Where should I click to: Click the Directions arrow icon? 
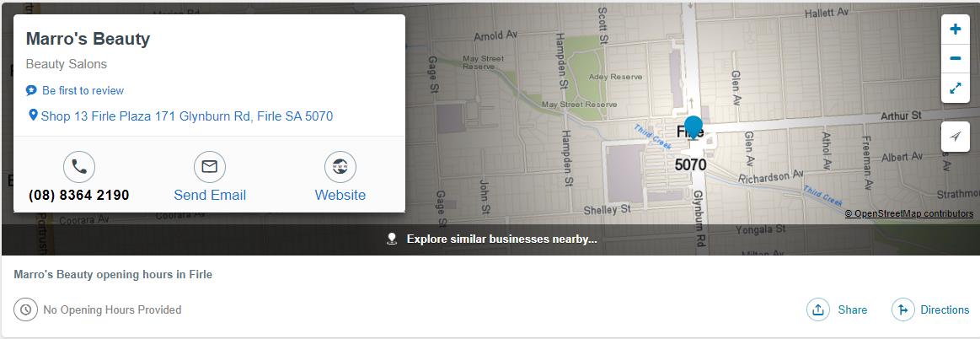[x=903, y=309]
